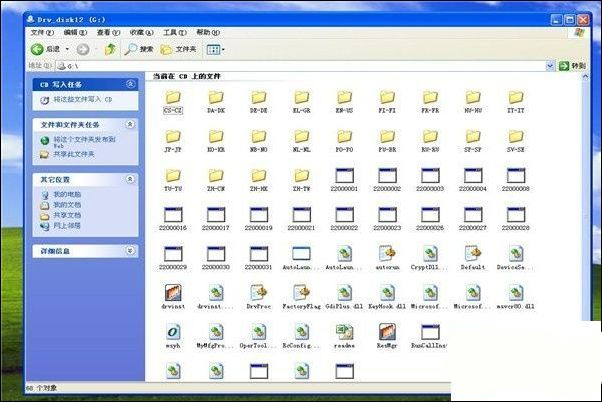Select the file 22000028

516,219
